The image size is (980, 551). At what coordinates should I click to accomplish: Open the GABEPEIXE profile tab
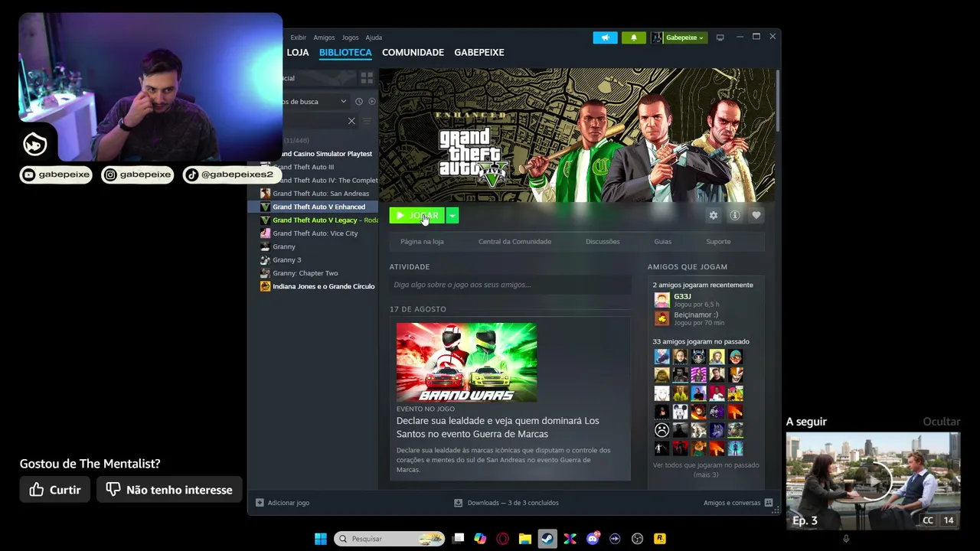479,52
